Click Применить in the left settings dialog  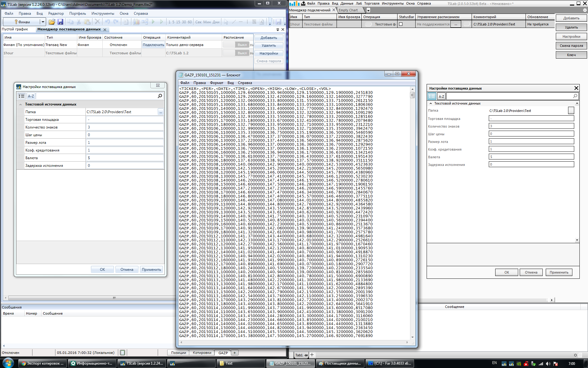151,270
